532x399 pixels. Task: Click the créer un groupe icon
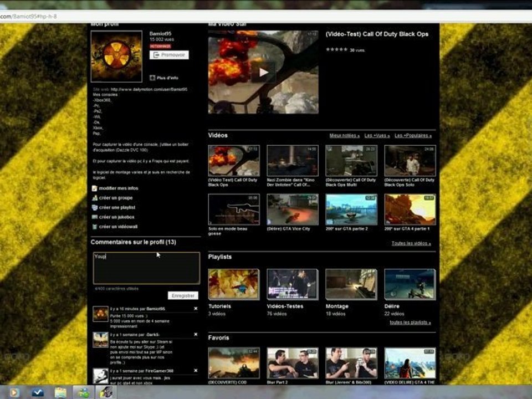coord(95,198)
